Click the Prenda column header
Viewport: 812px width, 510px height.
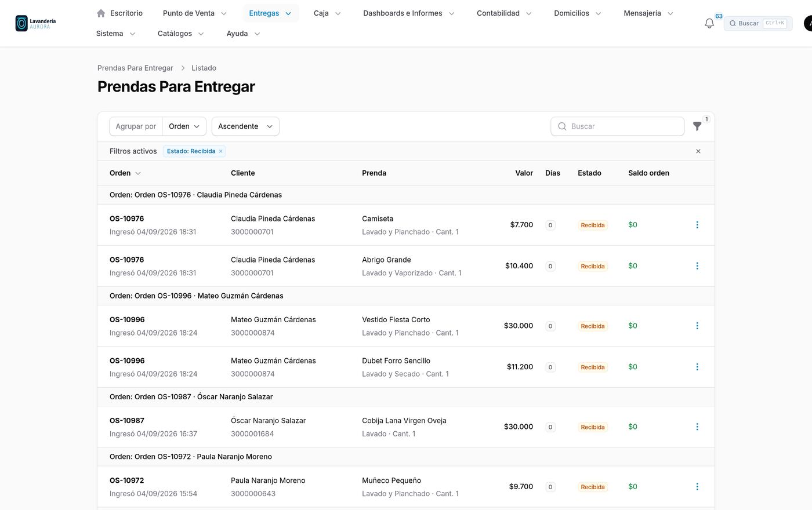click(374, 173)
